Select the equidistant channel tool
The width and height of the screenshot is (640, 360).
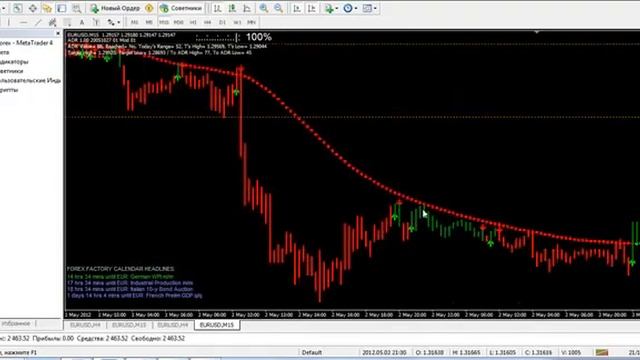click(52, 22)
